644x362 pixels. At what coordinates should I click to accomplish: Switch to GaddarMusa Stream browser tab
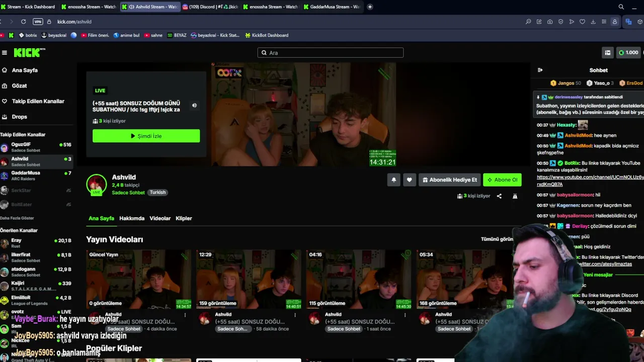click(332, 7)
